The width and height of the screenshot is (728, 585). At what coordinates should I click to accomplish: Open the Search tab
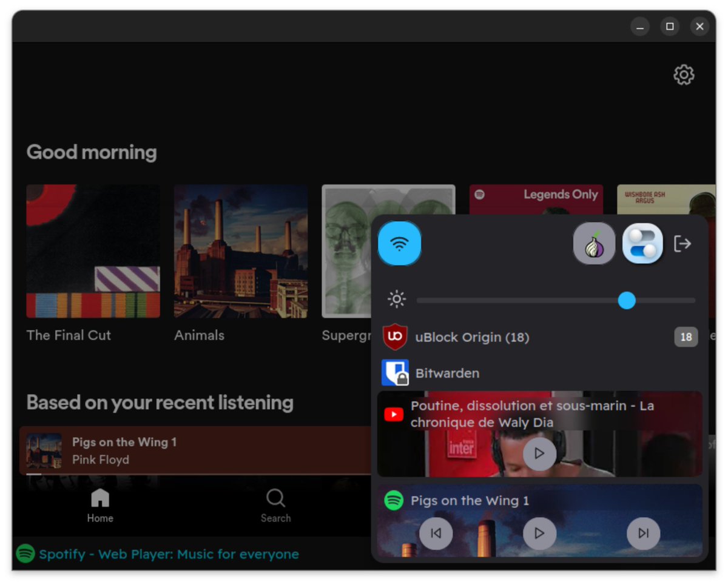pos(275,506)
